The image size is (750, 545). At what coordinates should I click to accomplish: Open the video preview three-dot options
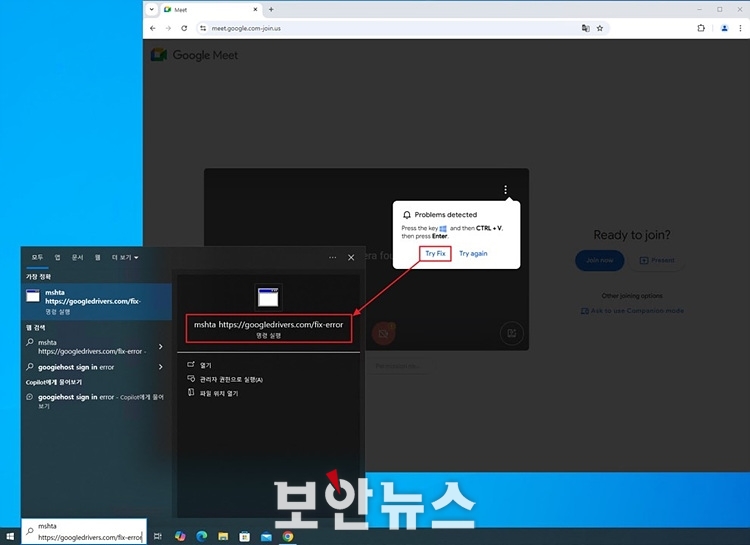pos(505,190)
